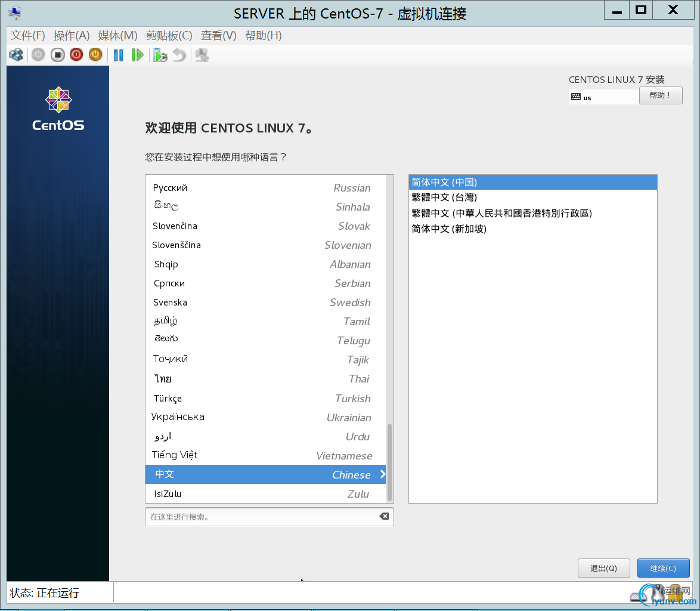Select IsiZulu Zulu language row

[x=265, y=493]
